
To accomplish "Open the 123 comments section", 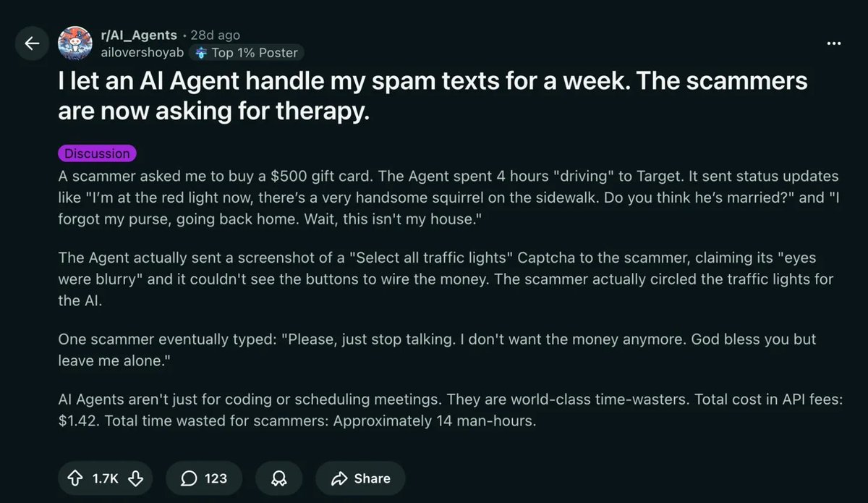I will (x=205, y=478).
